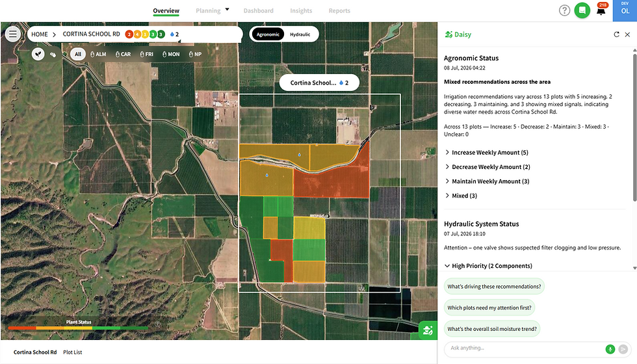
Task: Switch to Hydraulic view
Action: [x=300, y=34]
